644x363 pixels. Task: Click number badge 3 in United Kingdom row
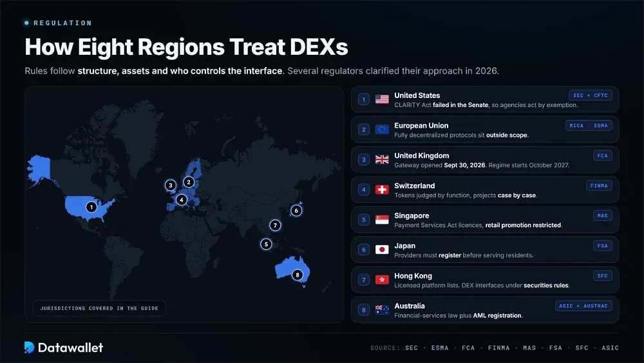(x=363, y=159)
